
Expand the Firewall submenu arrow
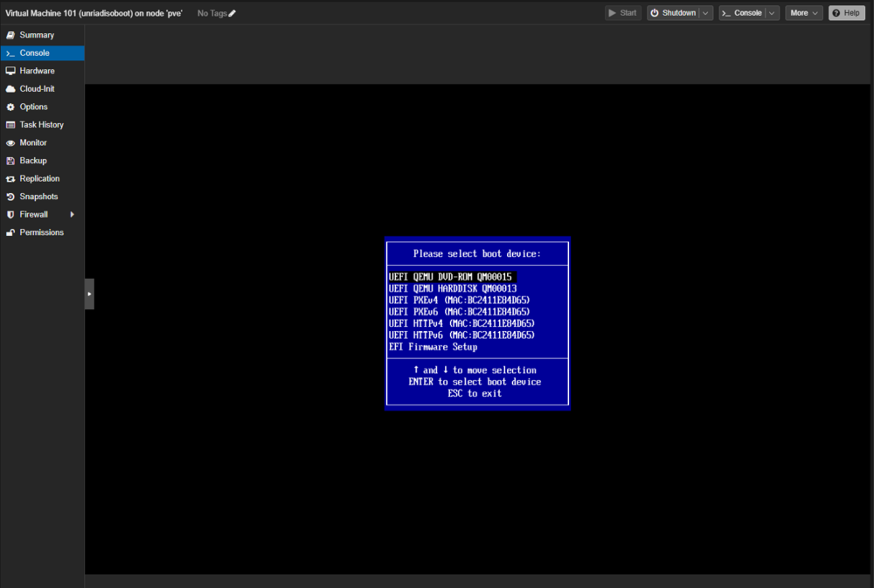pyautogui.click(x=72, y=215)
